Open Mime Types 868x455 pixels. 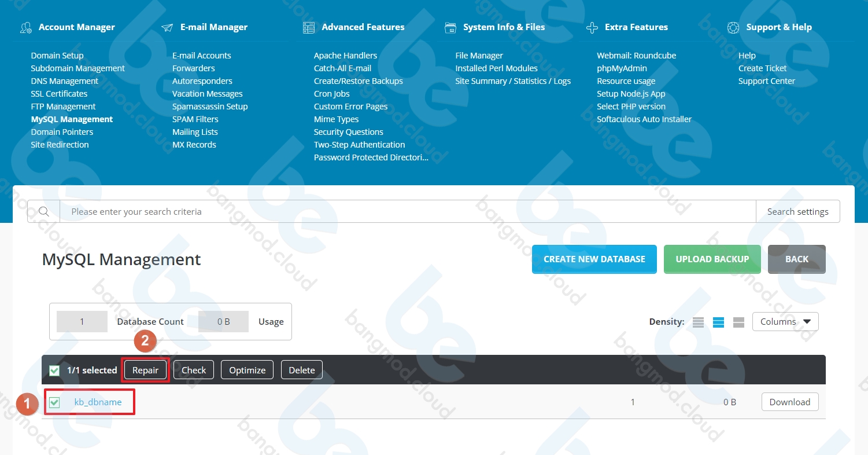coord(337,119)
